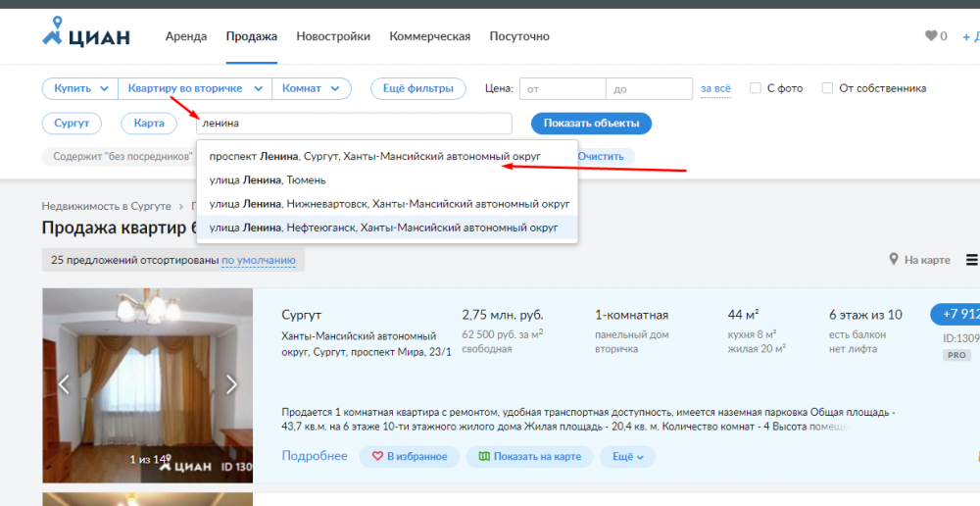This screenshot has width=980, height=506.
Task: Click the heart icon in 'В избранное'
Action: coord(376,457)
